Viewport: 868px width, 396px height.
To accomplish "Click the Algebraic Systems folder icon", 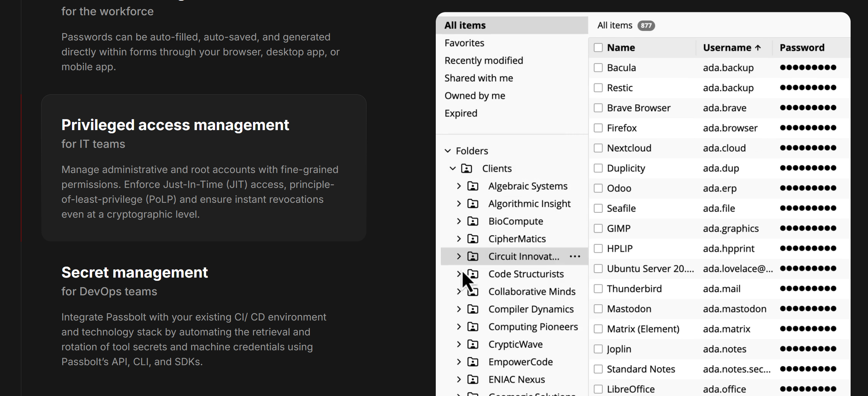I will (473, 186).
